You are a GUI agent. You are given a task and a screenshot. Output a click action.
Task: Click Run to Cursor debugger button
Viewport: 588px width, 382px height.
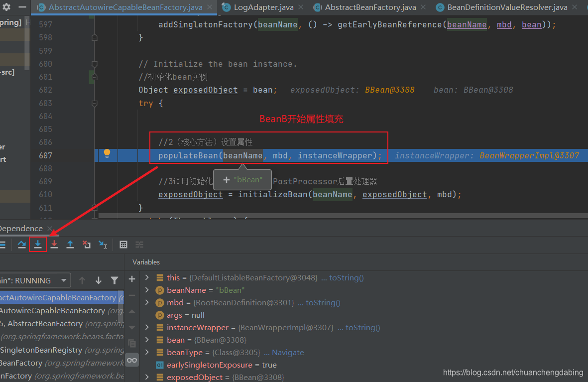(103, 245)
